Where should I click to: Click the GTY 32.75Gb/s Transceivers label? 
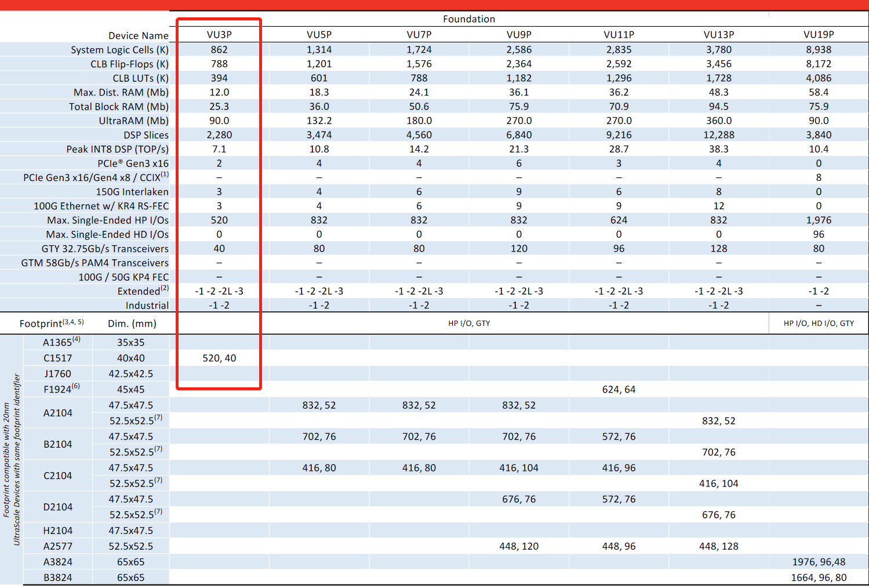[105, 249]
